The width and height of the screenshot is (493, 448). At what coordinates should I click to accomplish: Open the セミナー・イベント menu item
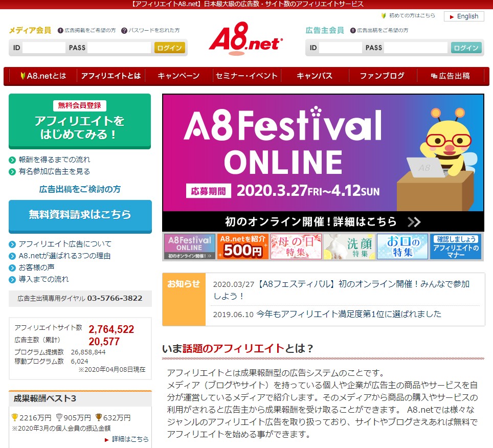coord(247,76)
